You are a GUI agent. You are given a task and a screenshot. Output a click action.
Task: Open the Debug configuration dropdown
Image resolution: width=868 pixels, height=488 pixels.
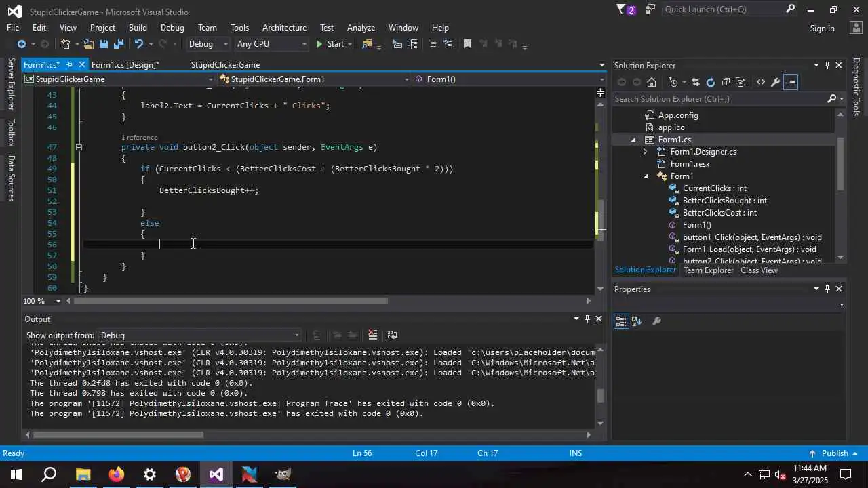point(208,44)
